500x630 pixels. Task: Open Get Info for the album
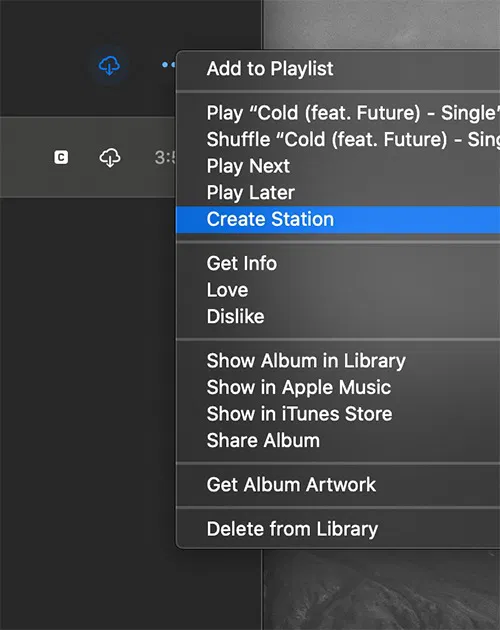click(338, 264)
